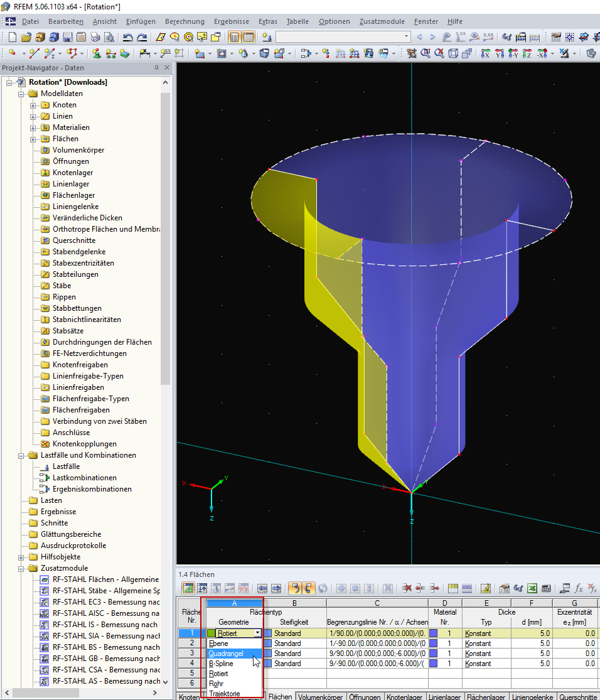Screen dimensions: 600x700
Task: Click the calculator icon in table toolbar
Action: click(x=545, y=588)
